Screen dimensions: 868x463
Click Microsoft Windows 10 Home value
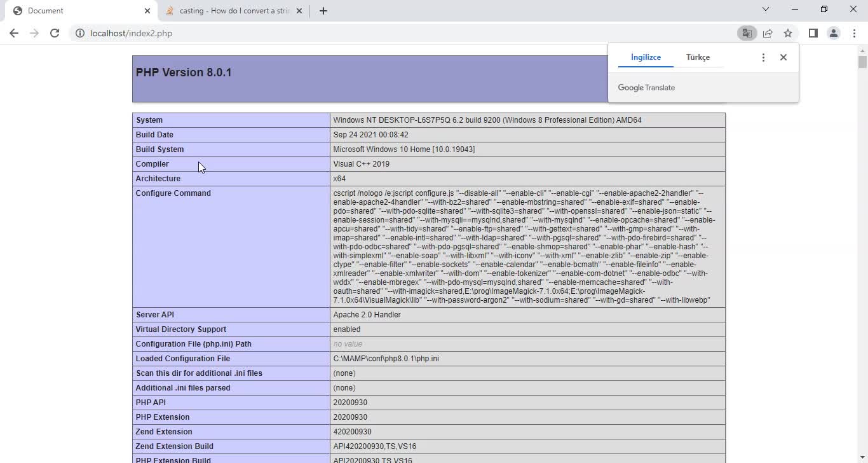[x=403, y=149]
